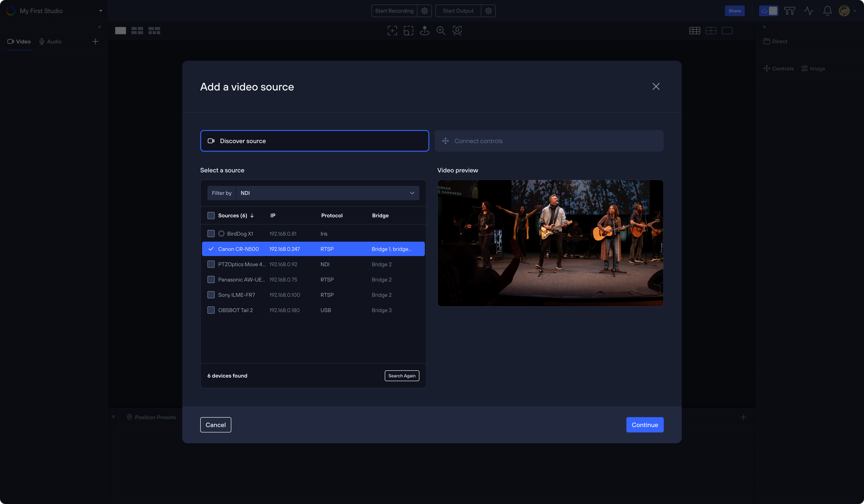Click the zoom-in magnifier icon
864x504 pixels.
[x=441, y=31]
